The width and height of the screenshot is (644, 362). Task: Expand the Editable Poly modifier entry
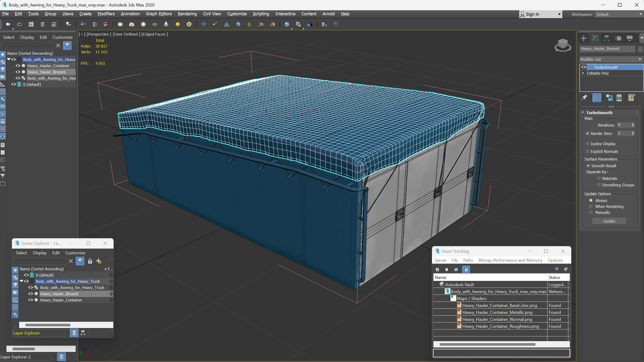pyautogui.click(x=583, y=73)
